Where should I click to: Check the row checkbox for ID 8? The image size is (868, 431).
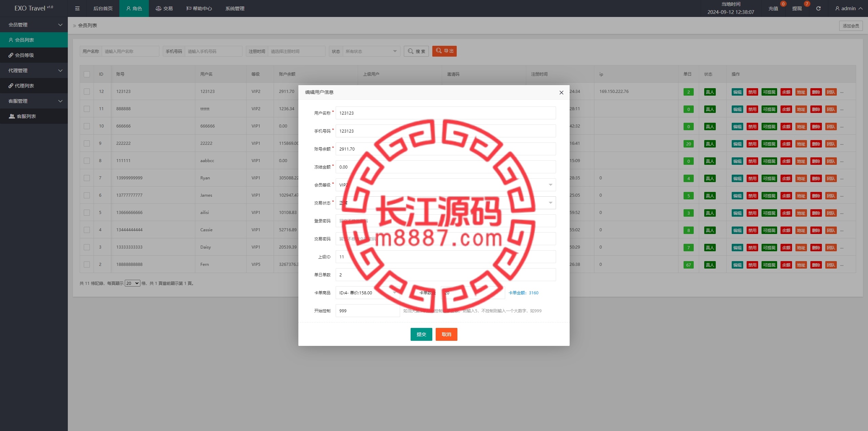[87, 161]
